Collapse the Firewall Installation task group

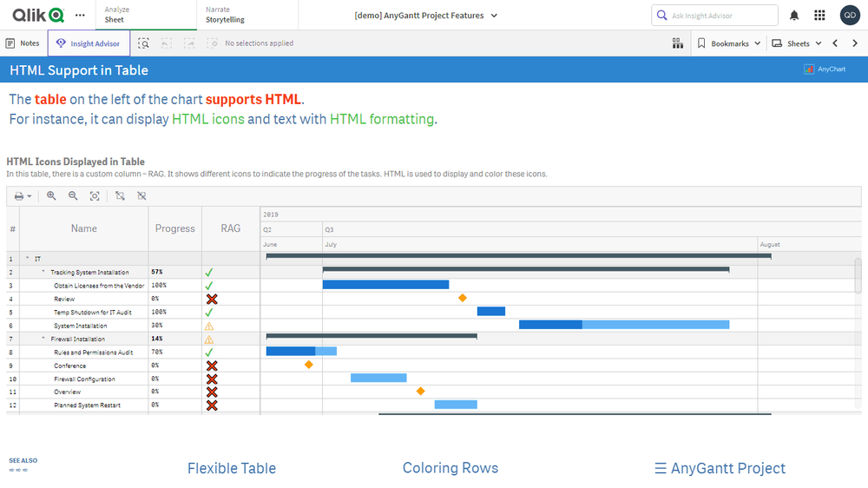pos(43,339)
